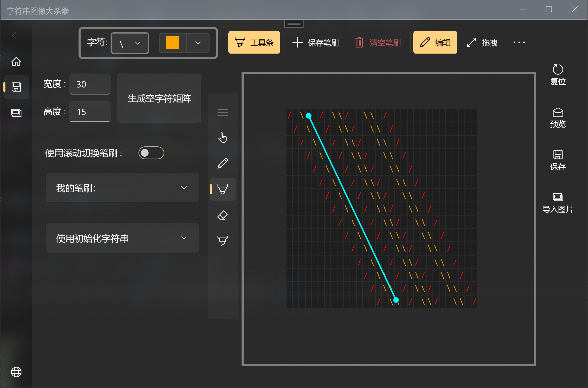Go to the Home page icon
588x388 pixels.
tap(16, 61)
